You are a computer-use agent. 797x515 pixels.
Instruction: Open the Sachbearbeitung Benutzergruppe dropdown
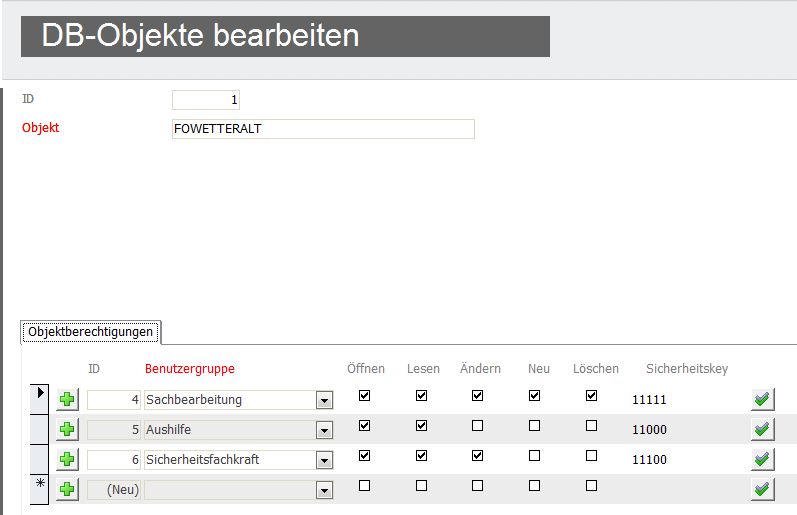pyautogui.click(x=324, y=401)
